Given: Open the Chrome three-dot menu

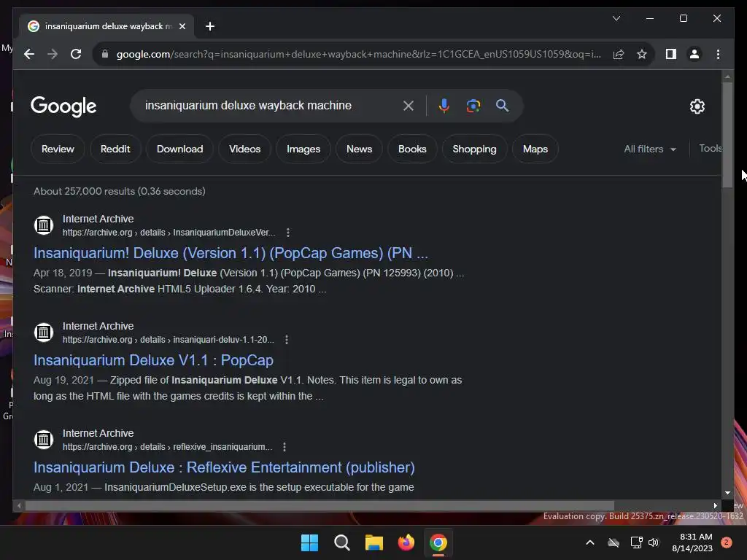Looking at the screenshot, I should pos(718,54).
